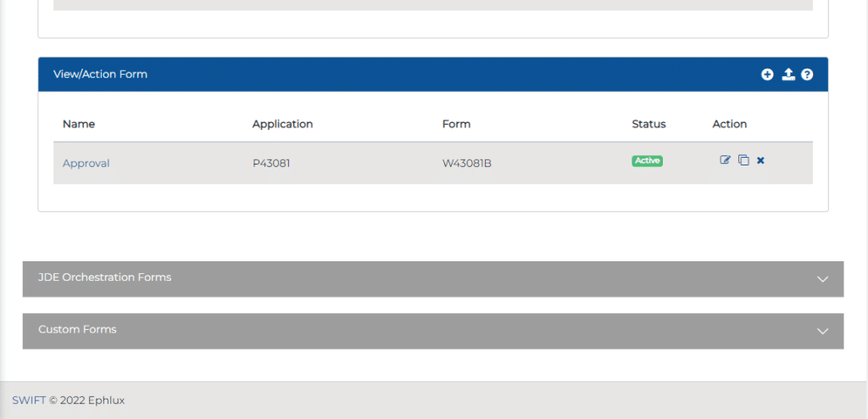Click the JDE Orchestration Forms section title
868x419 pixels.
pos(104,277)
